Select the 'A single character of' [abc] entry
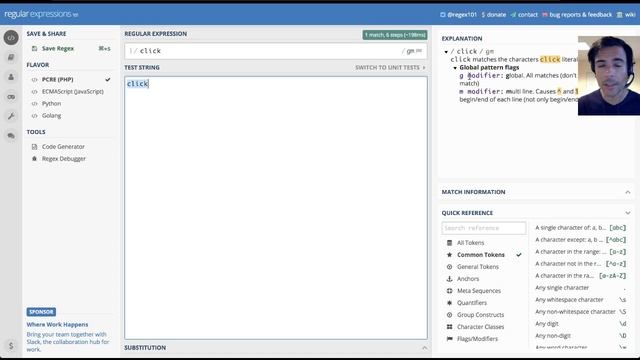Viewport: 640px width, 360px height. point(580,228)
